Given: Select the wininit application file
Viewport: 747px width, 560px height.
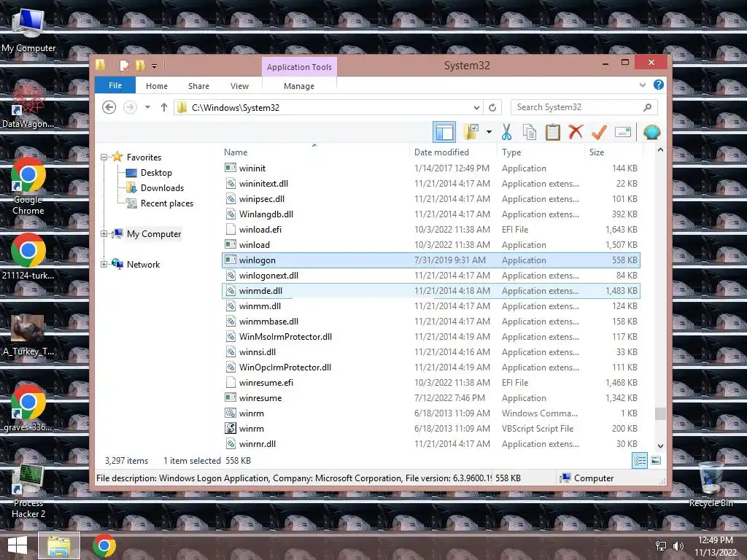Looking at the screenshot, I should pos(430,168).
